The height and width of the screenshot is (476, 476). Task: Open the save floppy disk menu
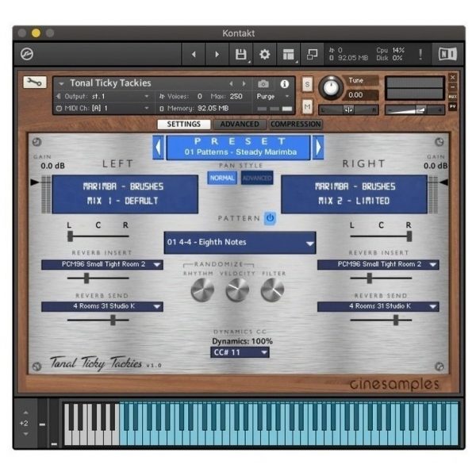[241, 54]
